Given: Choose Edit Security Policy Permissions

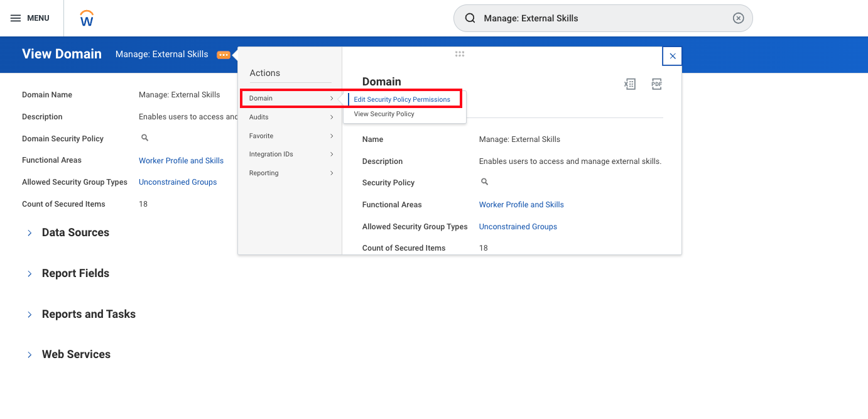Looking at the screenshot, I should 402,99.
